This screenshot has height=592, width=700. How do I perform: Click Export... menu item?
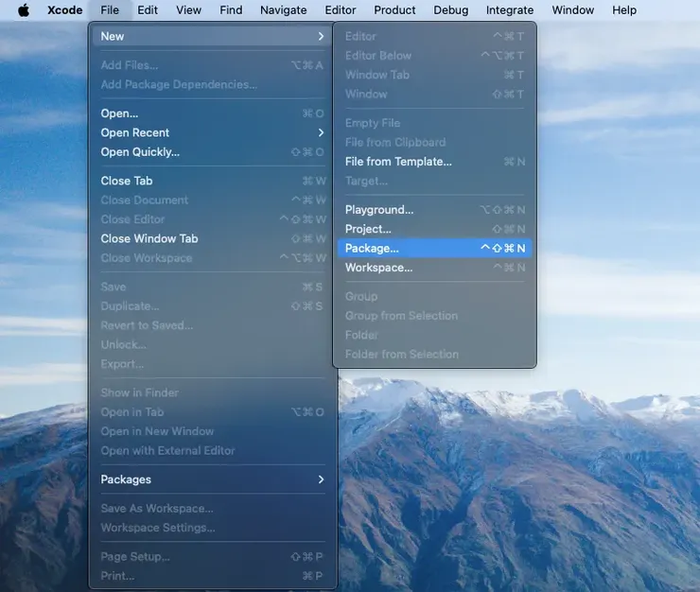coord(212,364)
